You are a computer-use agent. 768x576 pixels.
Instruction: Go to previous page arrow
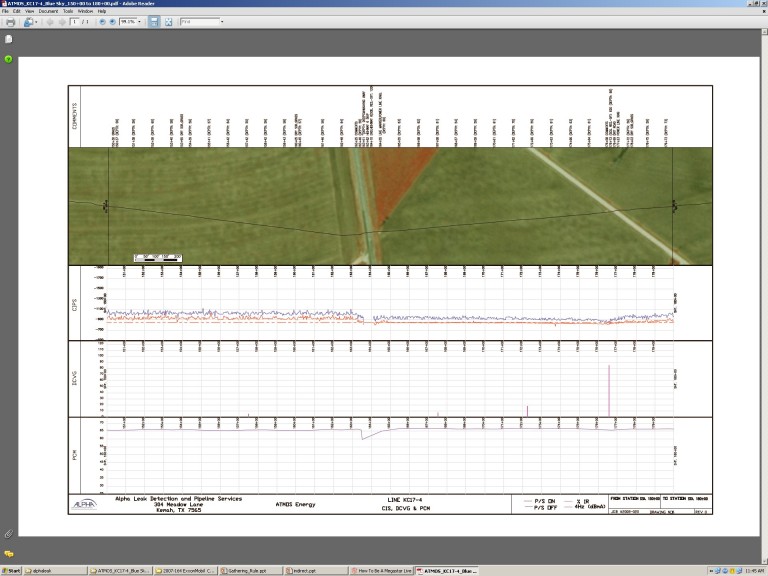point(50,22)
